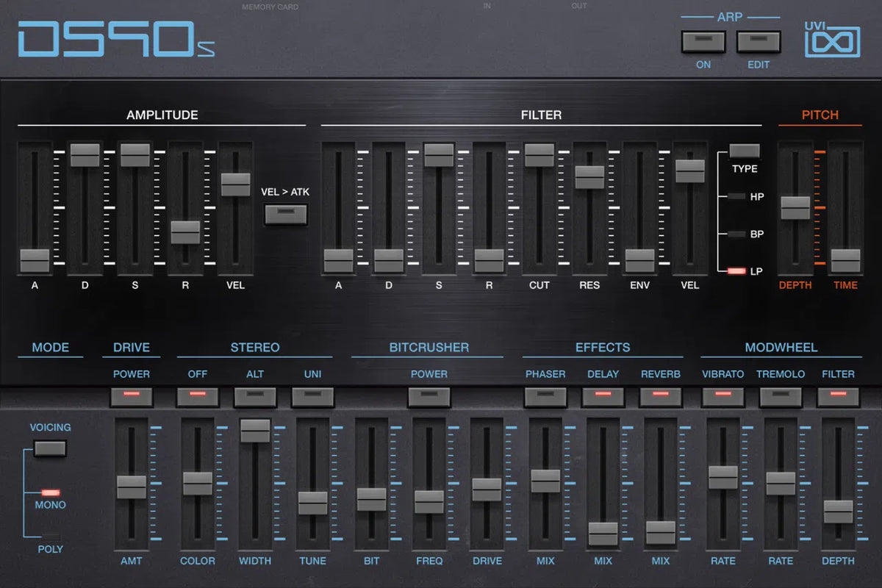Switch on the Bitcrusher POWER button

(429, 397)
